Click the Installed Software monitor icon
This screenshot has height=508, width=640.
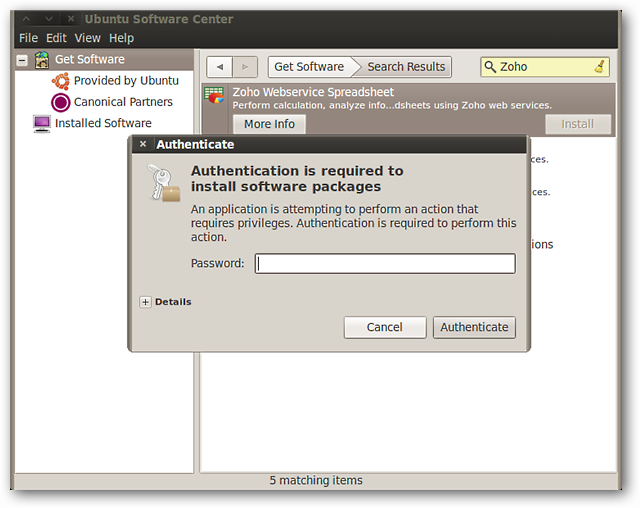pyautogui.click(x=42, y=124)
